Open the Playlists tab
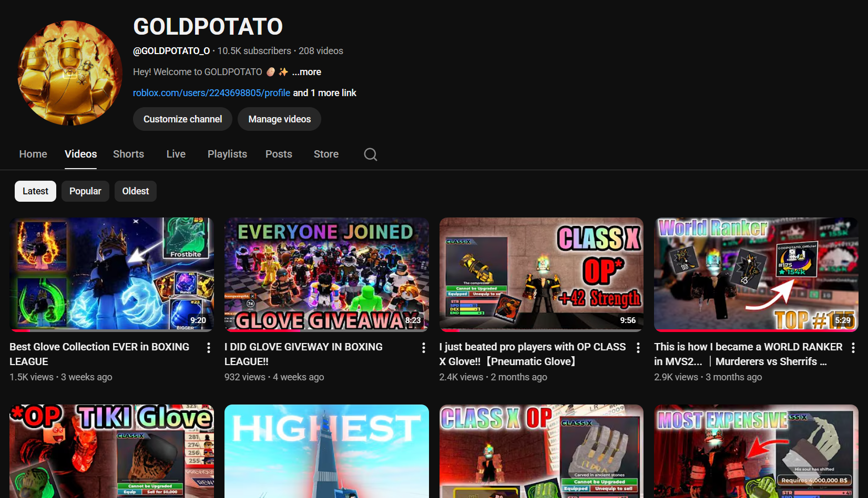Image resolution: width=868 pixels, height=498 pixels. pos(227,154)
